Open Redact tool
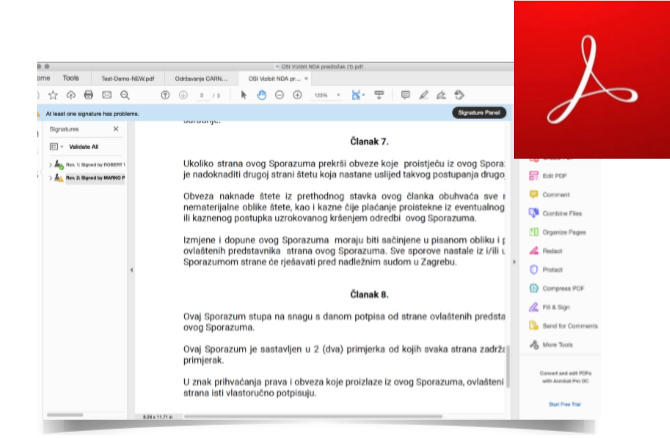Screen dimensions: 670x438 546,251
